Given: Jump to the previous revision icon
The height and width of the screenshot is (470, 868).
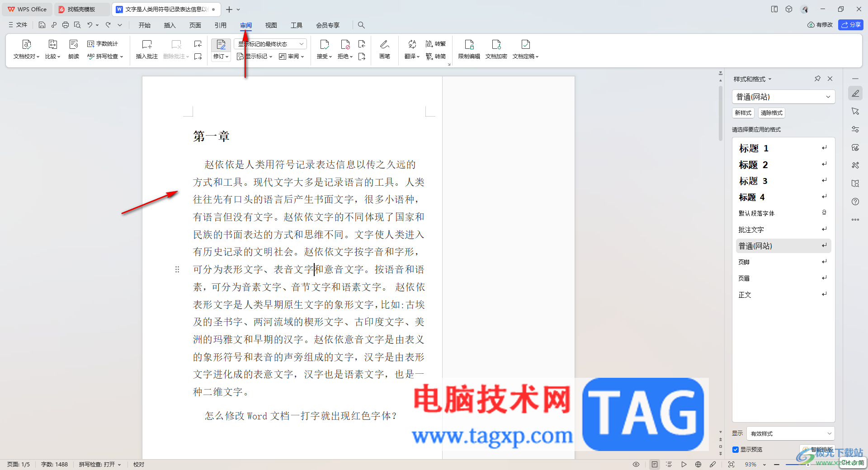Looking at the screenshot, I should point(362,44).
